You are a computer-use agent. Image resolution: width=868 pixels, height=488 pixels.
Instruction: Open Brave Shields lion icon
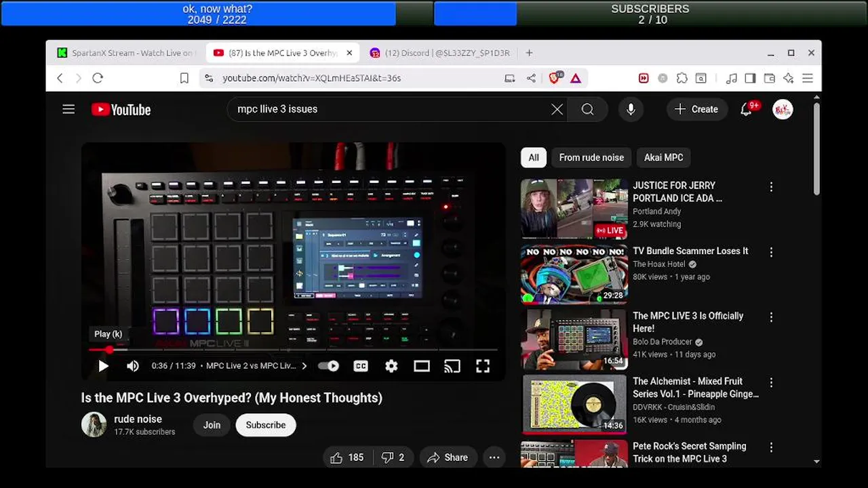click(x=555, y=78)
